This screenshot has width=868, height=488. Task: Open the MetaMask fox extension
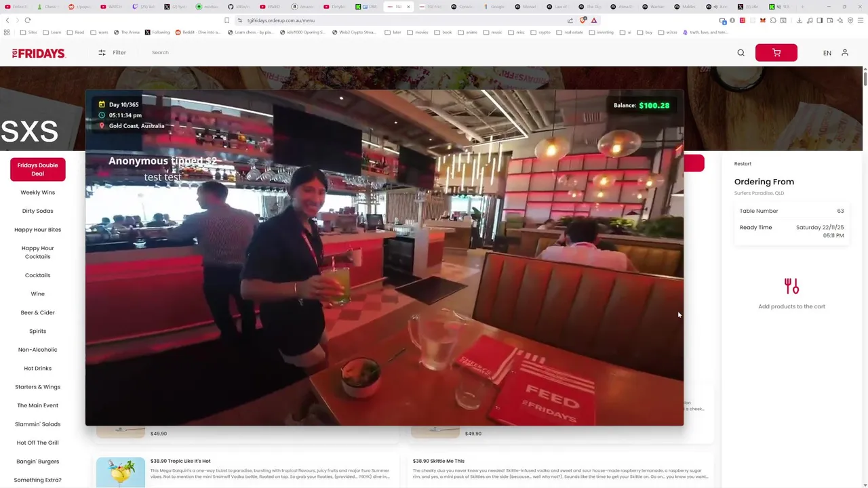tap(763, 20)
